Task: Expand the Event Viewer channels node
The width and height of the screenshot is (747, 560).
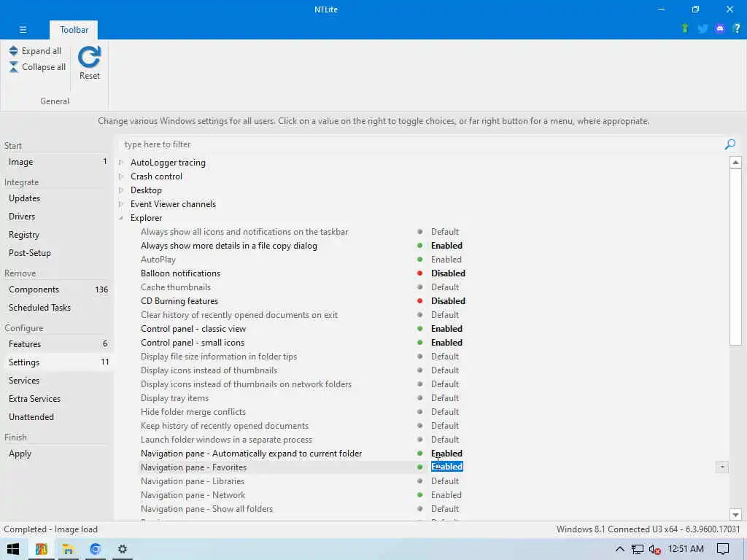Action: pyautogui.click(x=121, y=204)
